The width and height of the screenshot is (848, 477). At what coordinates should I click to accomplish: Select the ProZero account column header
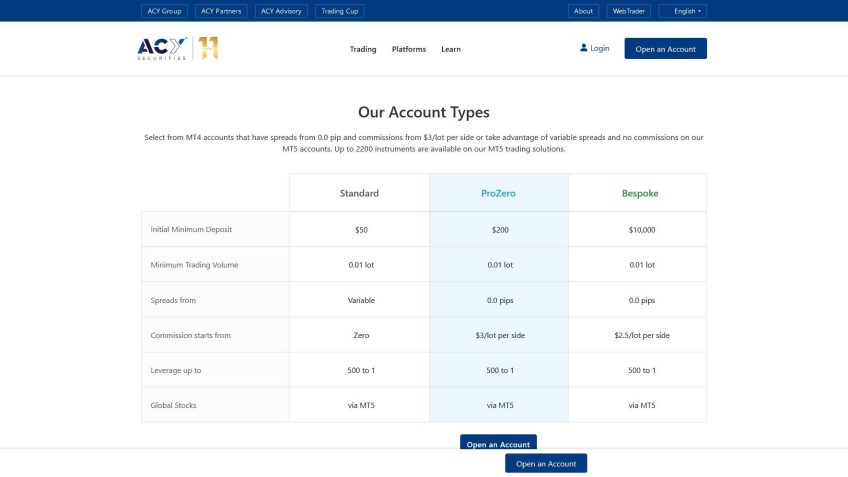(499, 193)
